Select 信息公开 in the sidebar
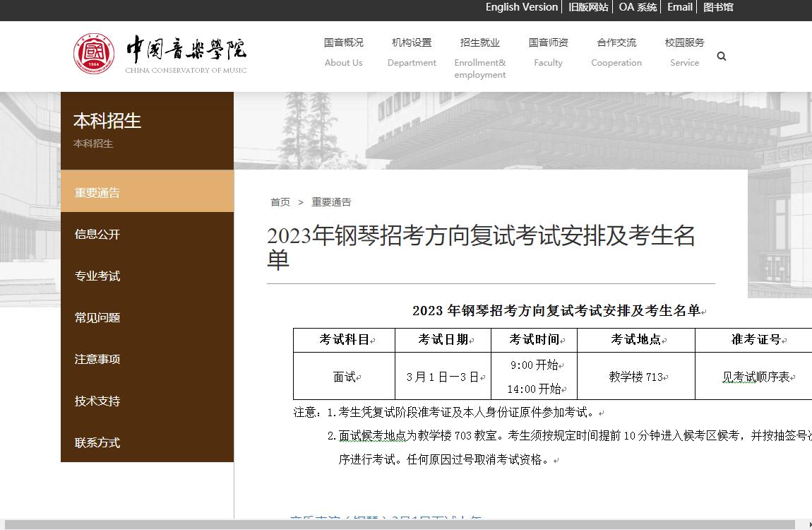Image resolution: width=812 pixels, height=530 pixels. [147, 234]
